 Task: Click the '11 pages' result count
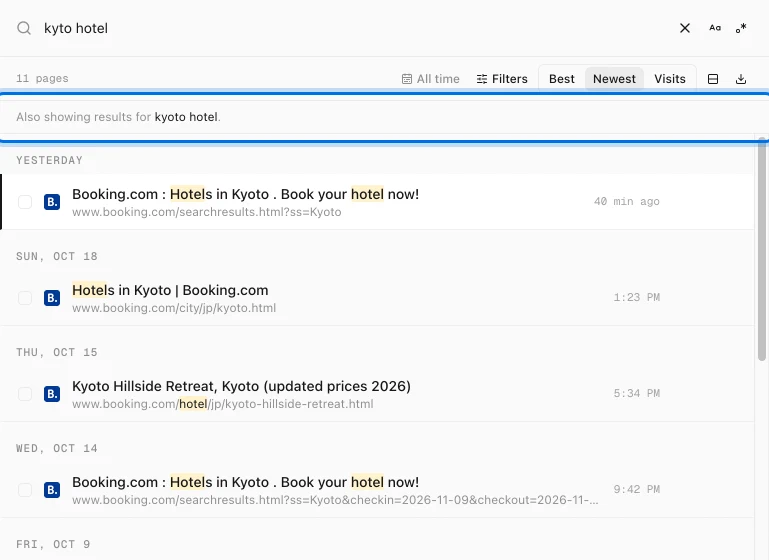pos(42,78)
